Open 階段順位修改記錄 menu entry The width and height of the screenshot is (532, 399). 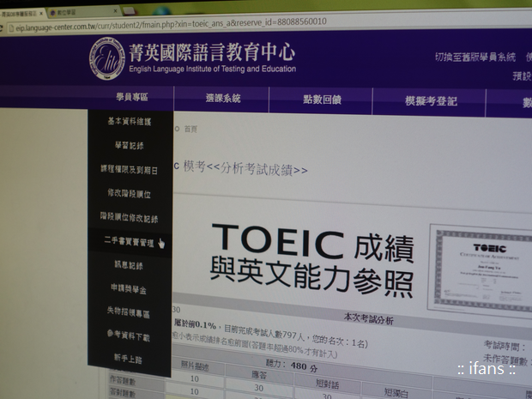click(x=130, y=217)
